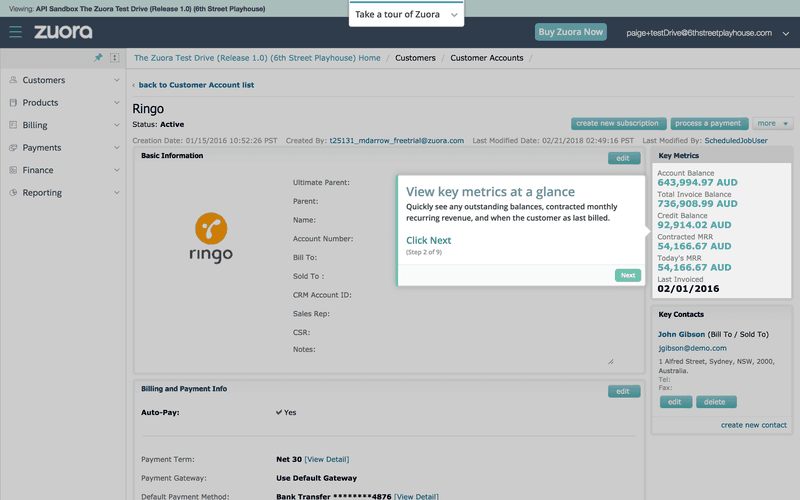Image resolution: width=800 pixels, height=500 pixels.
Task: Click the Products sidebar icon
Action: point(13,103)
